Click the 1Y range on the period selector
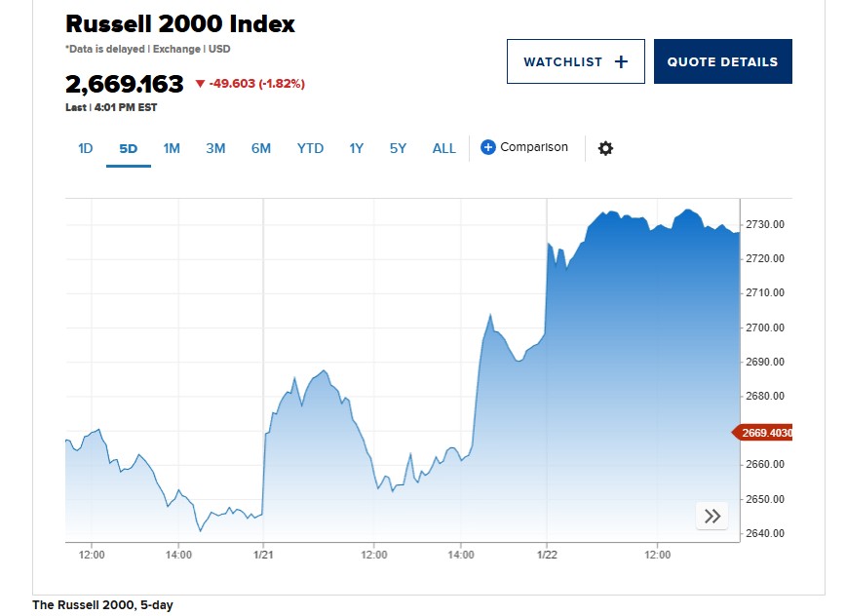Image resolution: width=846 pixels, height=616 pixels. click(356, 148)
